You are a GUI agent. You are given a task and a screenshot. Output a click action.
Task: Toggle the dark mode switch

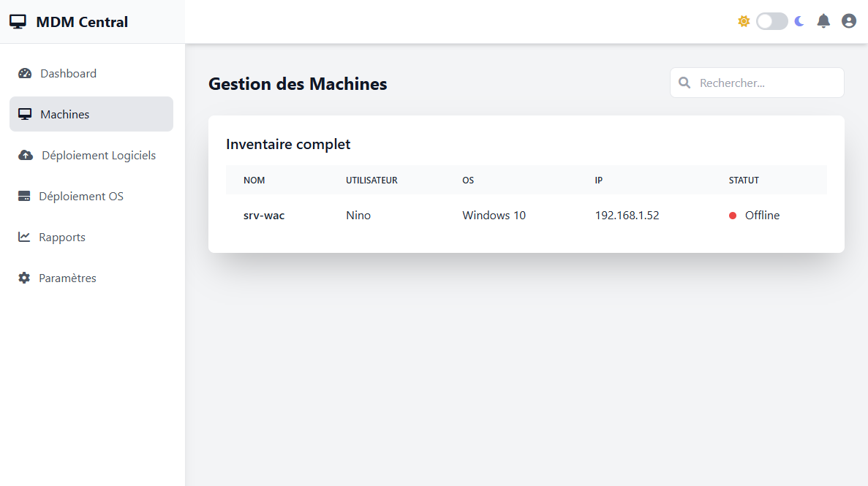click(x=771, y=21)
